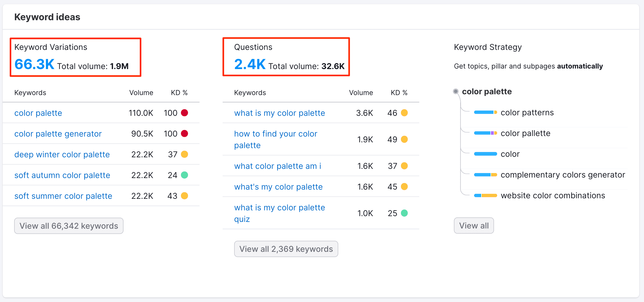The width and height of the screenshot is (644, 302).
Task: Click the gray root node circle icon
Action: pos(456,91)
